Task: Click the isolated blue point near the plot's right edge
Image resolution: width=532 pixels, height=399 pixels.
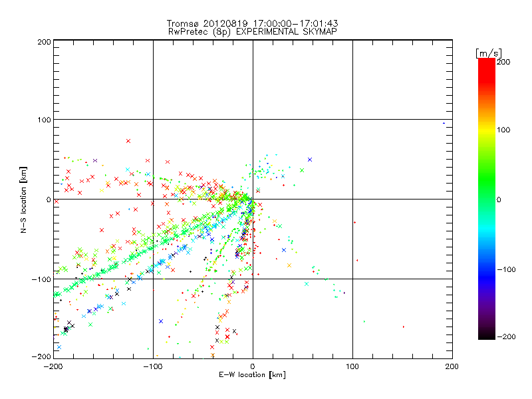Action: (444, 124)
